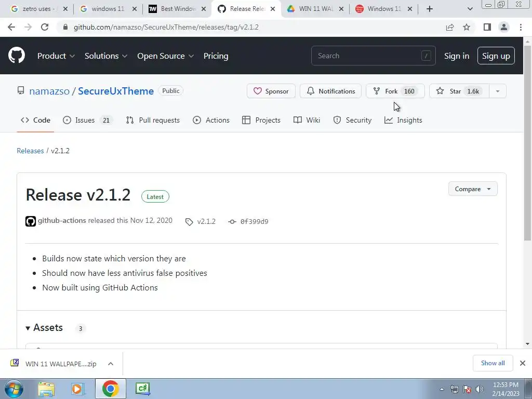
Task: Open the Compare dropdown
Action: click(473, 189)
